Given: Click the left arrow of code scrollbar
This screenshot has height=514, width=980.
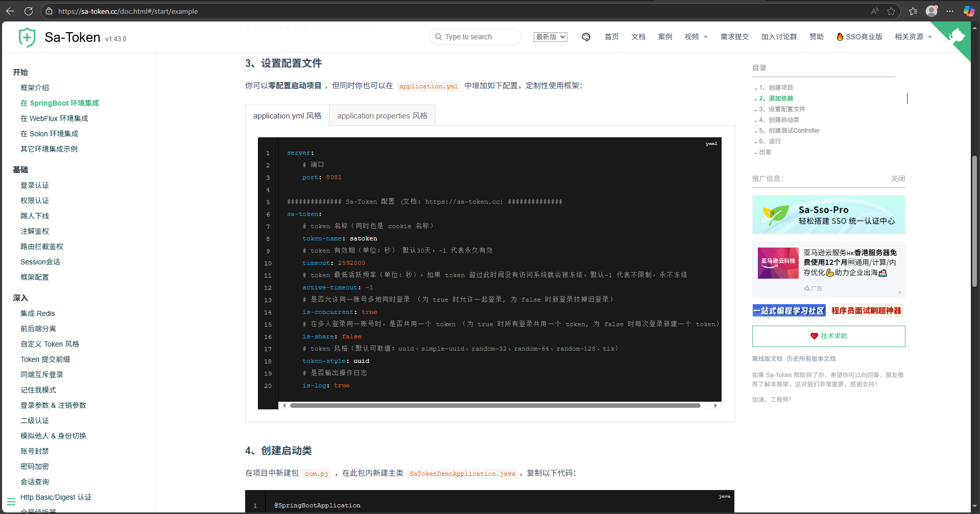Looking at the screenshot, I should pyautogui.click(x=284, y=406).
